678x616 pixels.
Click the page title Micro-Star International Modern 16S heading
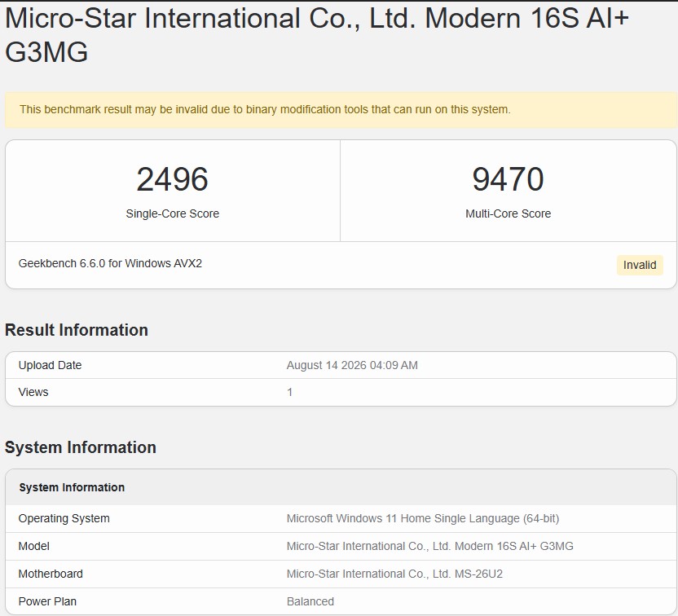point(317,35)
